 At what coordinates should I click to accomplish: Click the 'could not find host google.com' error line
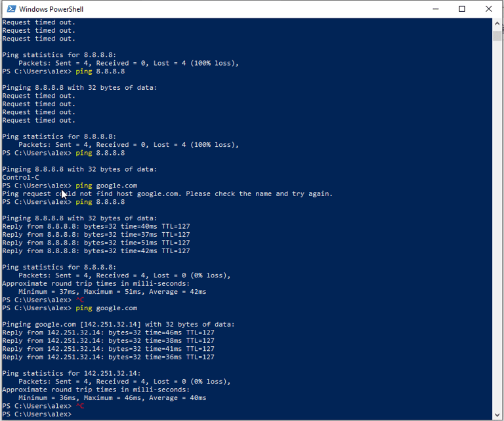(167, 193)
